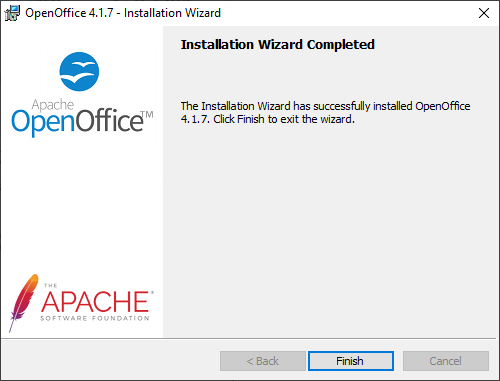Click the greyed-out Back button
The image size is (500, 381).
(263, 361)
